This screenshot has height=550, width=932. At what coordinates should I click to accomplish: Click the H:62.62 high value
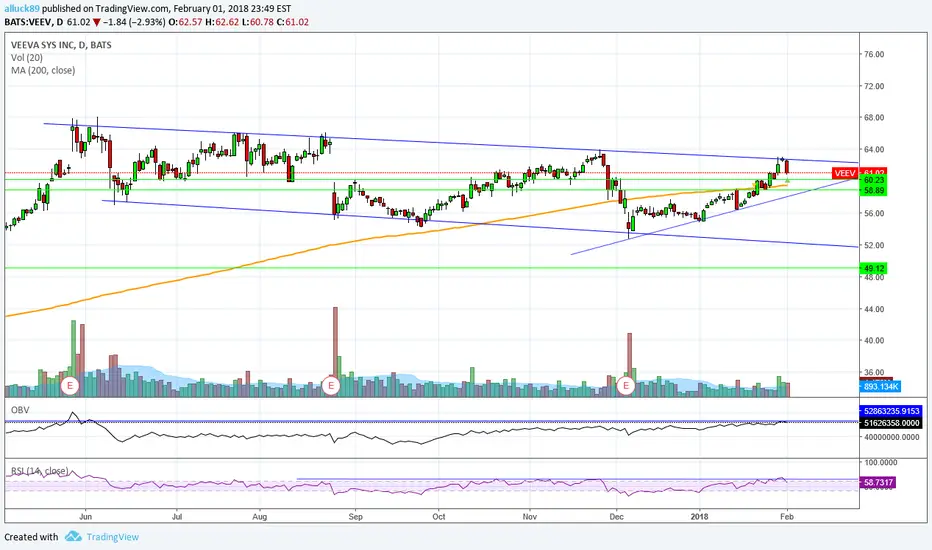coord(223,22)
